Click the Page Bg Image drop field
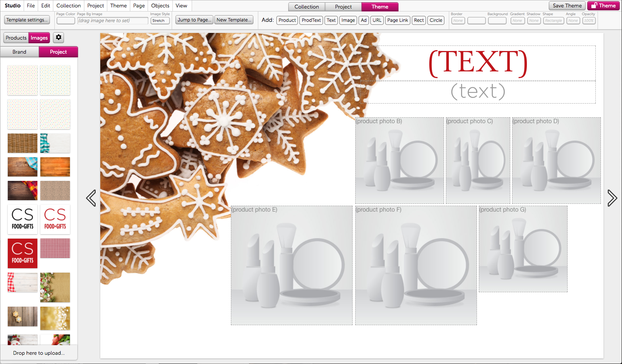 (113, 21)
